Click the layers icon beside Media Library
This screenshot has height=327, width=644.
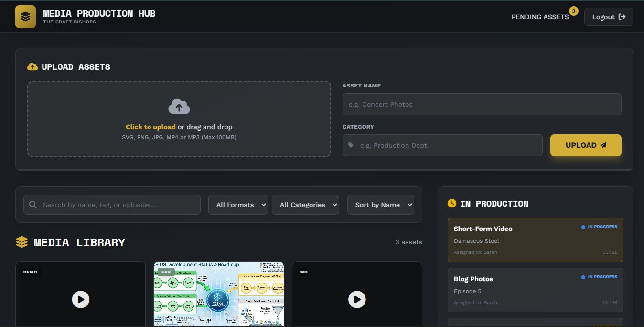point(21,242)
